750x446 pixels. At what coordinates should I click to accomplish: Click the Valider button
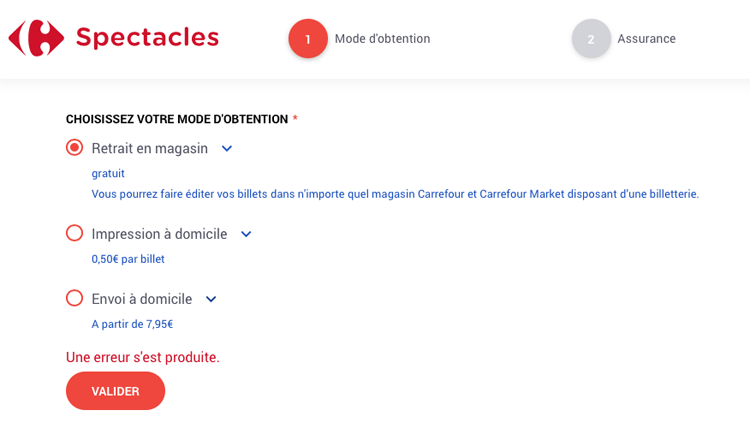click(115, 391)
